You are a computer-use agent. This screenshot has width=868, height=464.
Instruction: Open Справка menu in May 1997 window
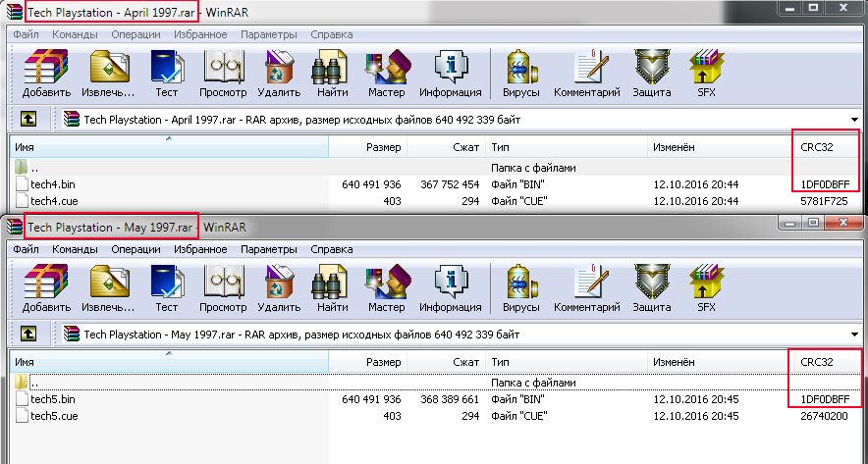point(332,249)
